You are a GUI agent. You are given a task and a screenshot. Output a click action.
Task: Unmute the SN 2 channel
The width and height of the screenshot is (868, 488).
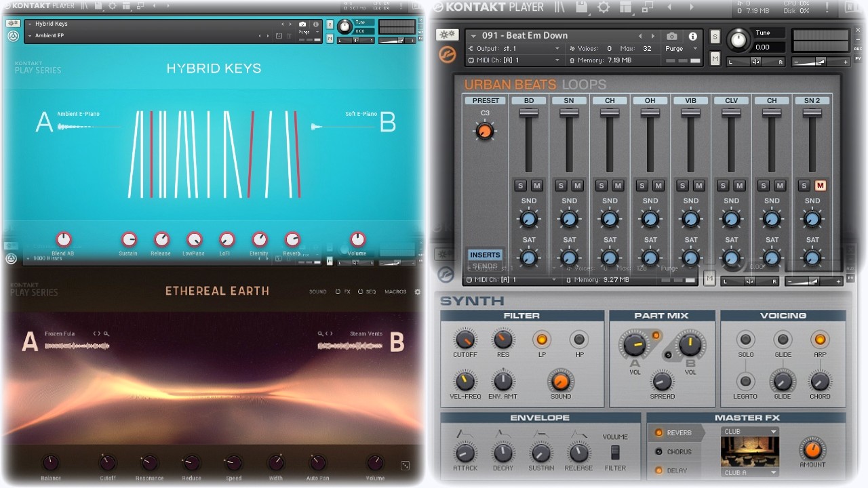pos(820,186)
